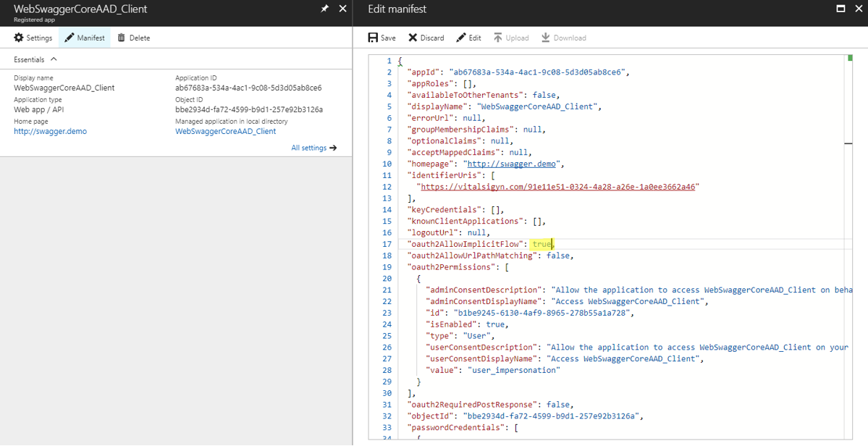Click the "oauth2RequiredPostResponse" key

pos(473,405)
